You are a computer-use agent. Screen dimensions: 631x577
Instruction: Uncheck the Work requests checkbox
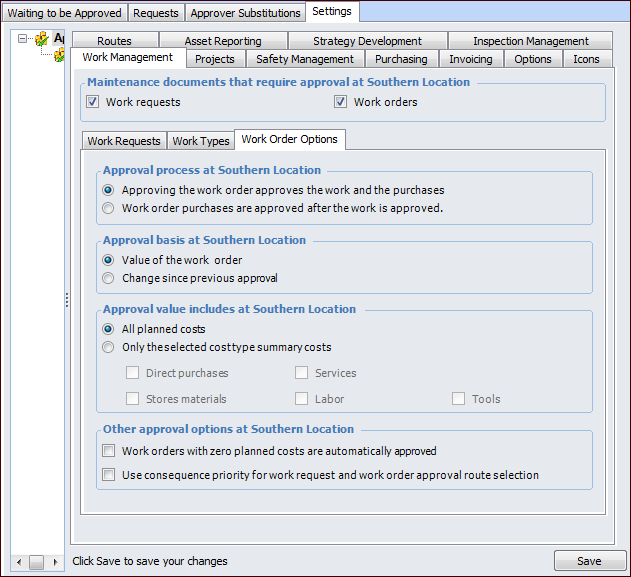(x=93, y=102)
